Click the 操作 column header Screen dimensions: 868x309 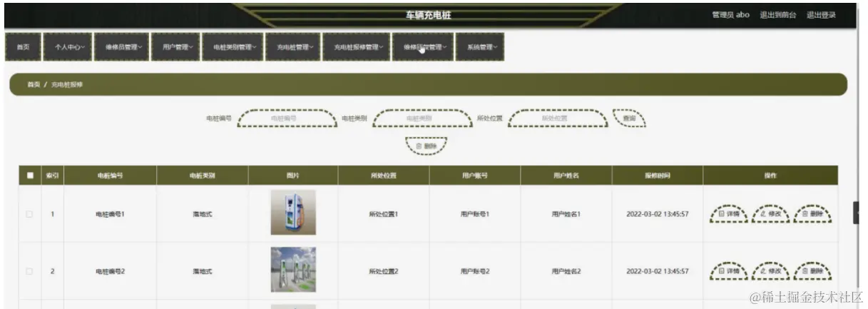[x=770, y=175]
